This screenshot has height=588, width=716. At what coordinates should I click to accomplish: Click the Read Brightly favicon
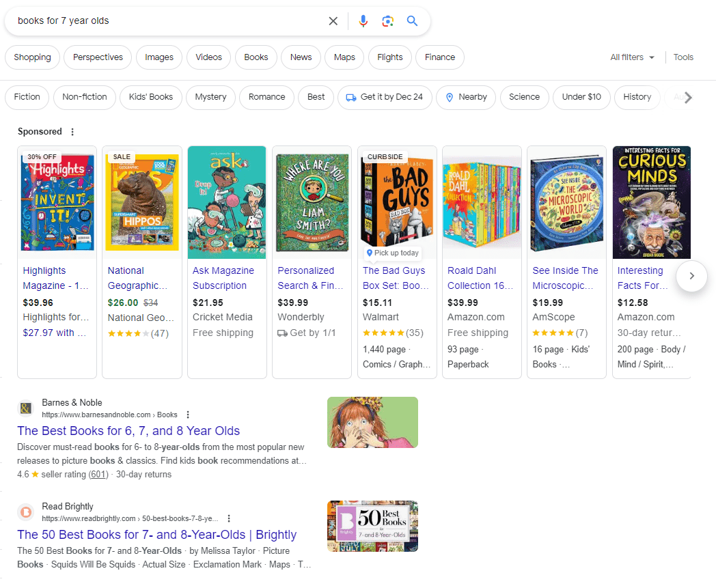click(26, 512)
